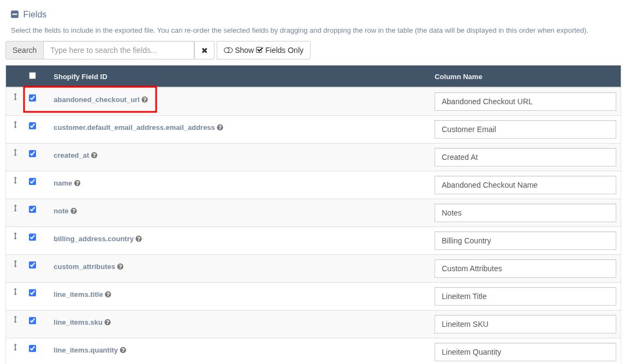
Task: Click the reorder arrow on line_items.title row
Action: point(15,292)
